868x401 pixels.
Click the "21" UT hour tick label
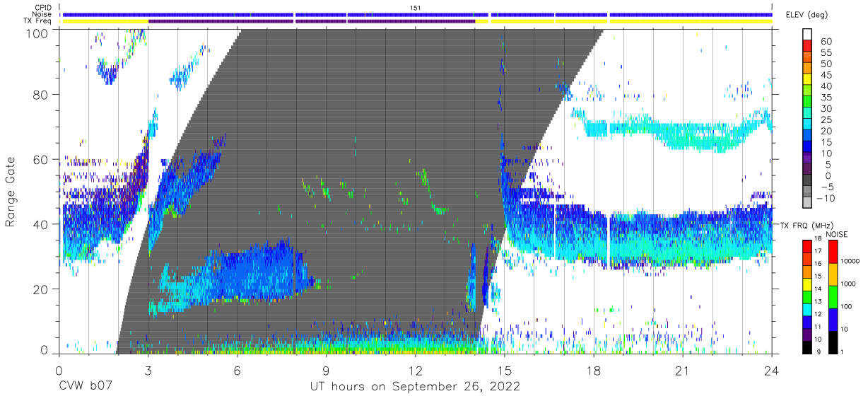coord(683,370)
